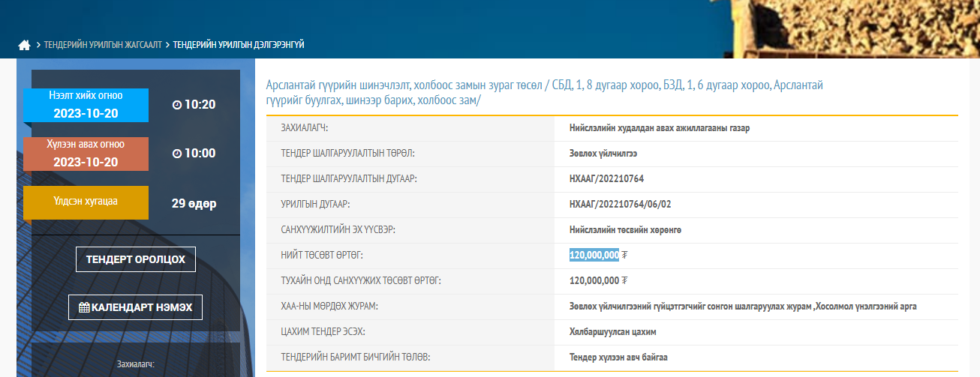
Task: Click the clock icon beside 10:20
Action: click(177, 104)
